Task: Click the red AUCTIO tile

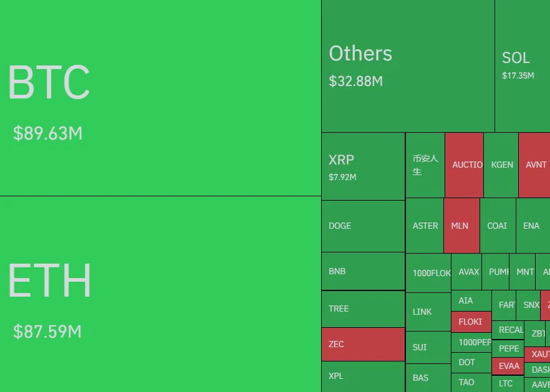Action: tap(464, 165)
